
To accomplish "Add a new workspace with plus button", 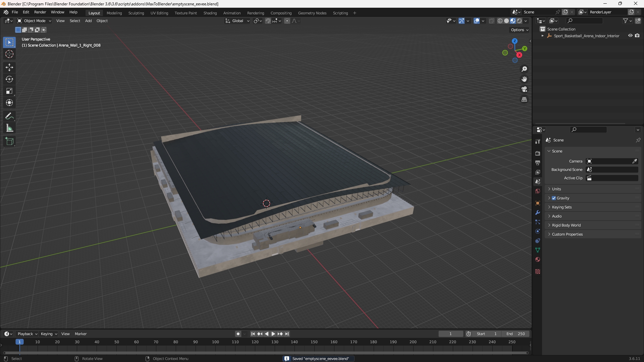I will (x=355, y=13).
